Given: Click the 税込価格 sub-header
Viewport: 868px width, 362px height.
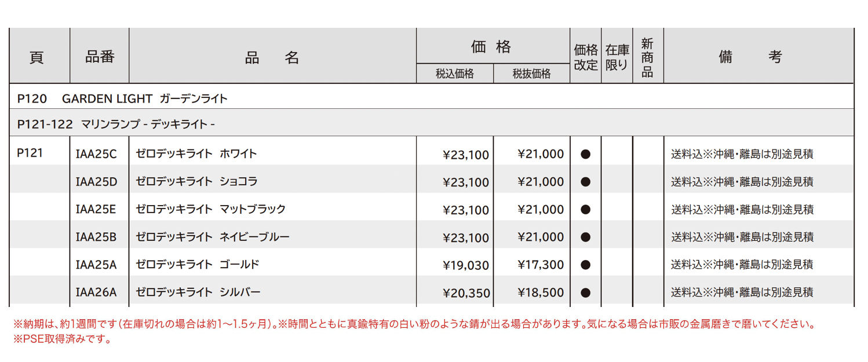Looking at the screenshot, I should (x=455, y=74).
